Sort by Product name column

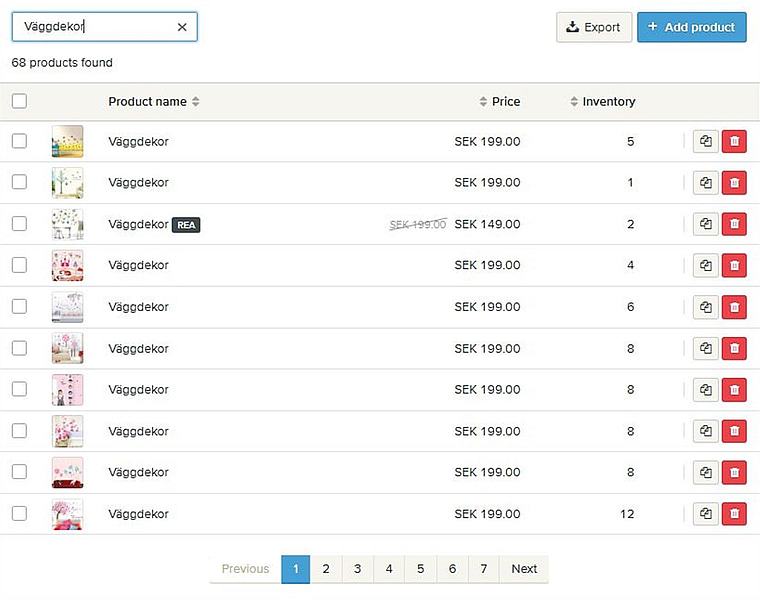click(154, 102)
